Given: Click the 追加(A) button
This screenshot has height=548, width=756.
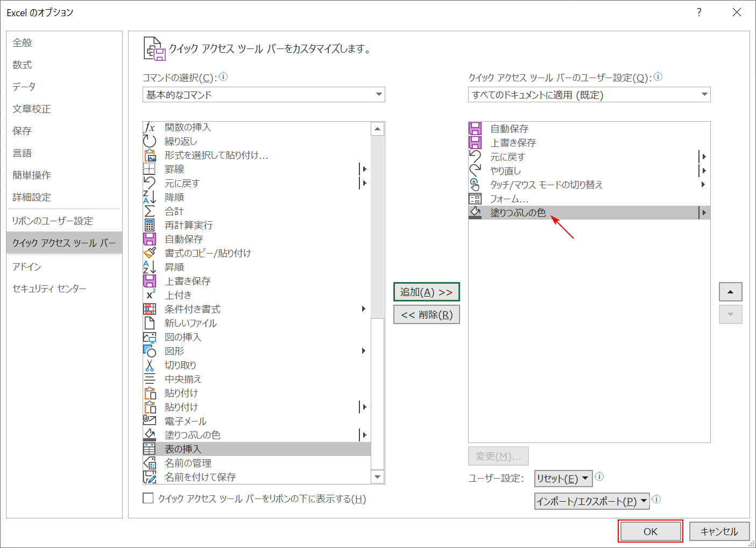Looking at the screenshot, I should pos(426,292).
